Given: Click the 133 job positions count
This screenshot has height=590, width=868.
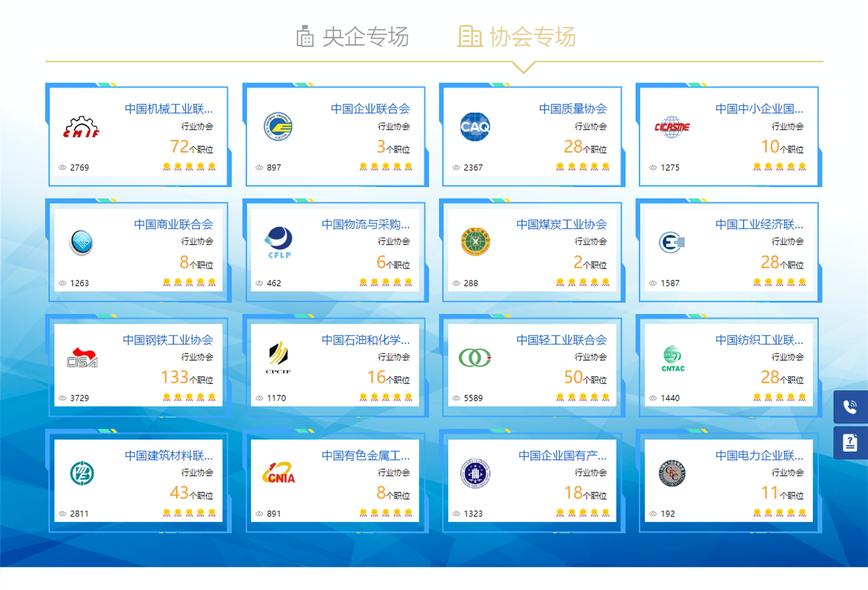Looking at the screenshot, I should (x=175, y=377).
